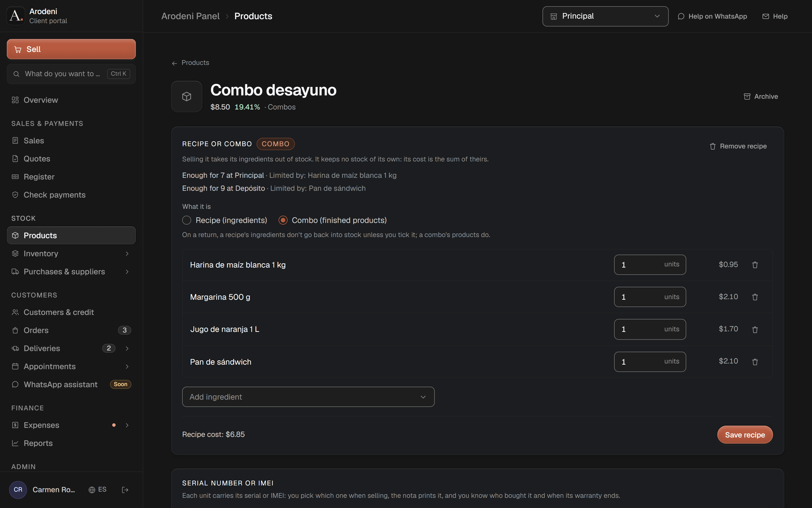Edit quantity field for Jugo de naranja 1 L
This screenshot has height=508, width=812.
pyautogui.click(x=650, y=329)
